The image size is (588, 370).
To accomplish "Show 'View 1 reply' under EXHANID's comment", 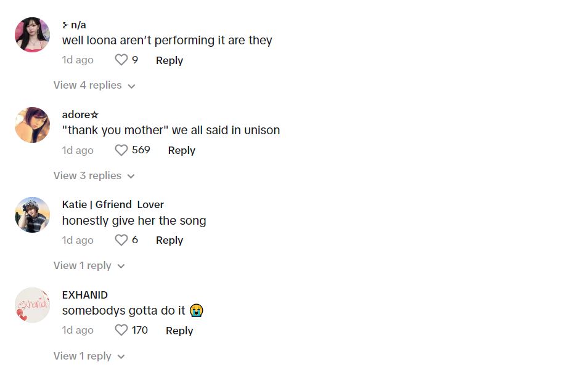I will (x=89, y=356).
